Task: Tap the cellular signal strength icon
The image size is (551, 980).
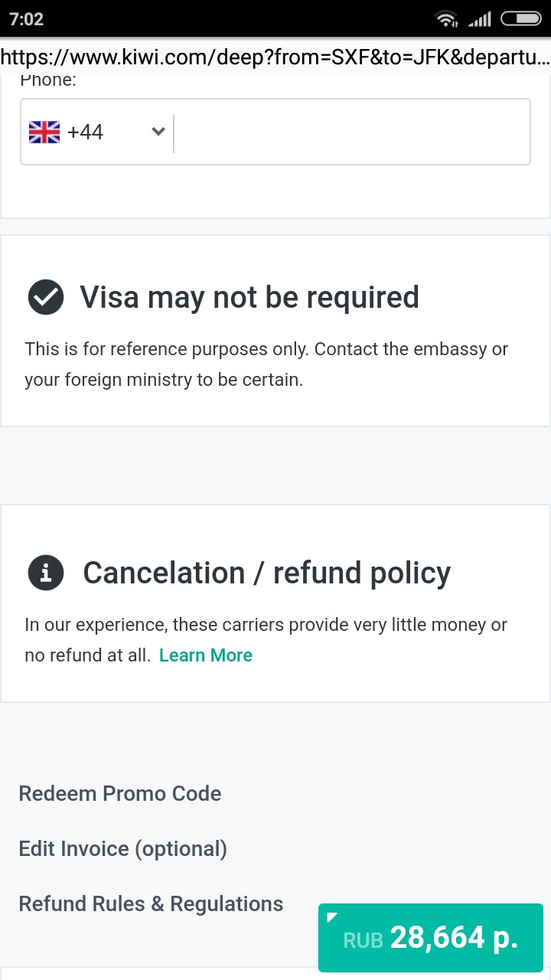Action: click(x=480, y=19)
